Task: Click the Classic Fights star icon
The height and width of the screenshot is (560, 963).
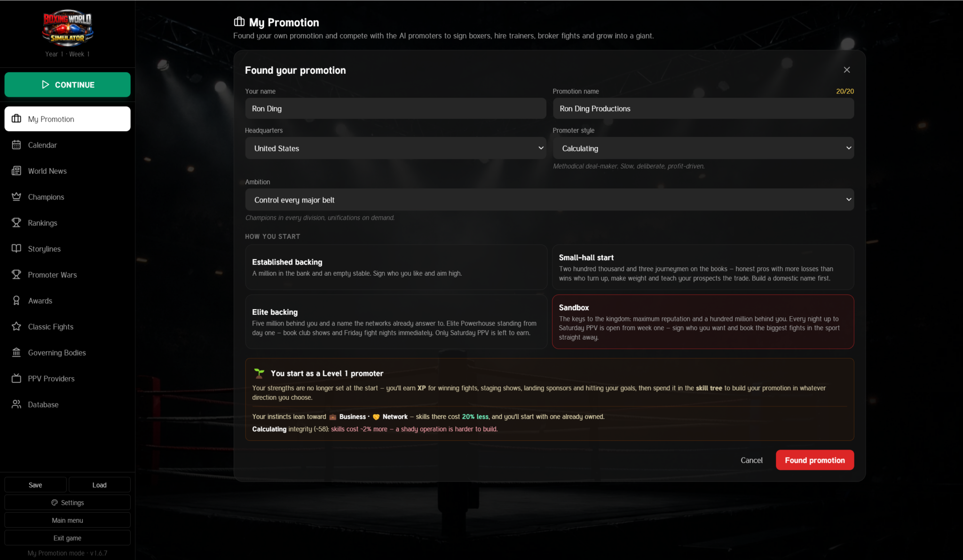Action: (x=16, y=327)
